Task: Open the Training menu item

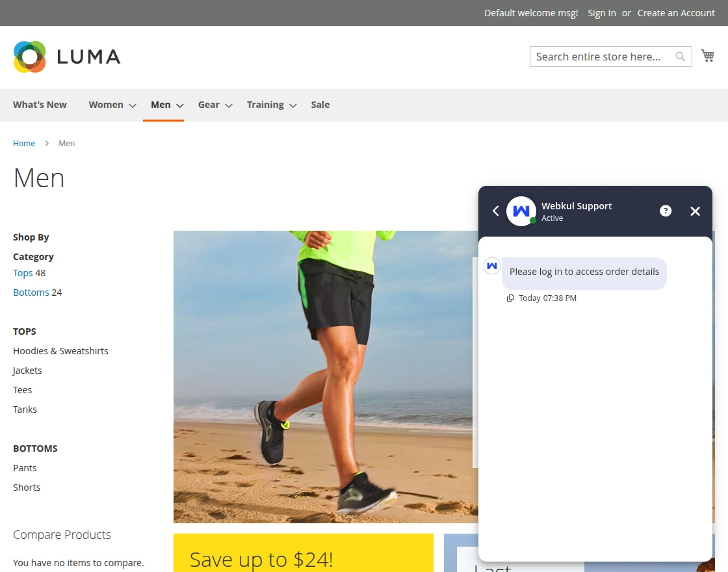Action: (x=265, y=105)
